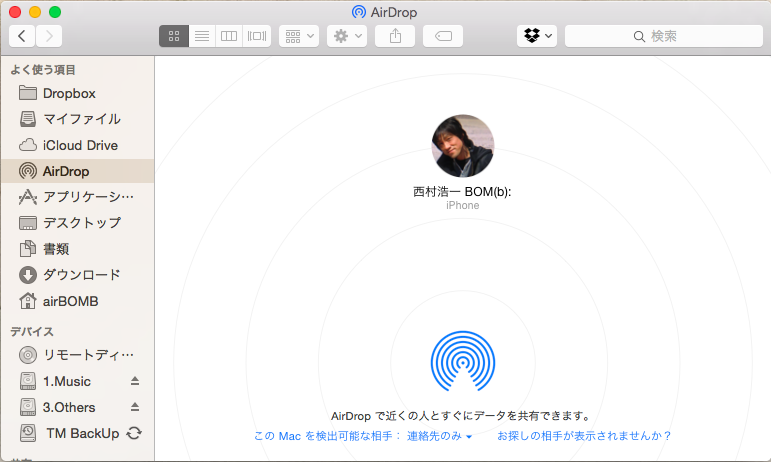Switch to icon view
Viewport: 771px width, 462px height.
coord(174,36)
